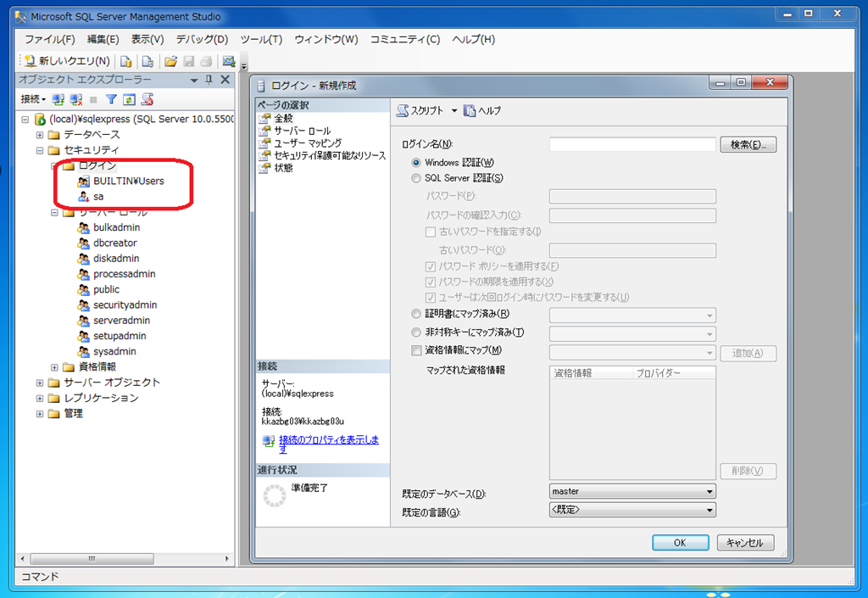This screenshot has width=868, height=598.
Task: Expand the サーバー オブジェクト tree node
Action: (x=40, y=383)
